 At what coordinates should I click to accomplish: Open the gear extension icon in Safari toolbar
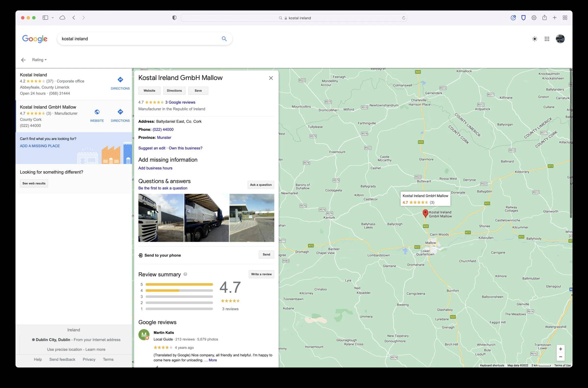pos(534,18)
